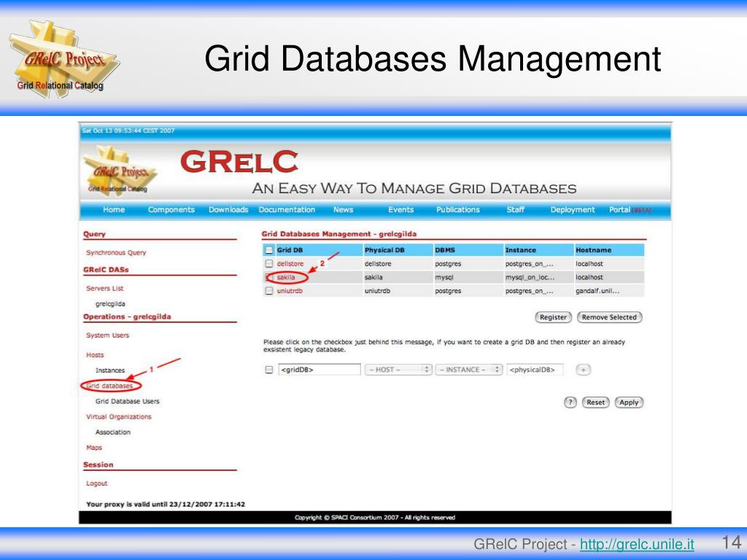Toggle the select-all checkbox in Grid DB header
Viewport: 747px width, 560px height.
pyautogui.click(x=269, y=250)
